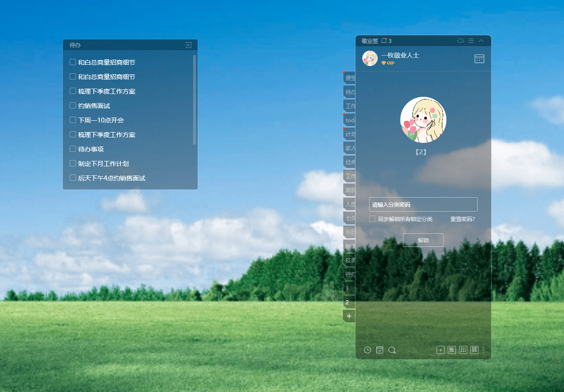Viewport: 564px width, 392px height.
Task: Open the 算 calculator icon
Action: point(474,350)
